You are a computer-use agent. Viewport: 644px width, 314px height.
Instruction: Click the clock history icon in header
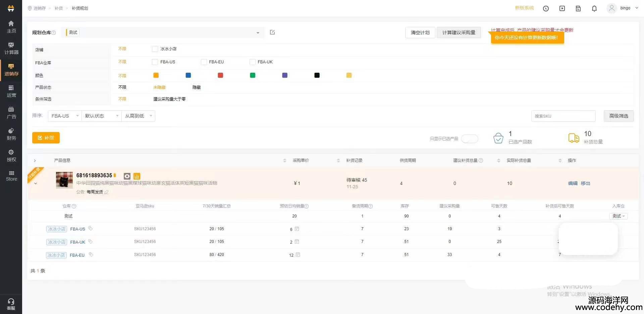[x=546, y=8]
